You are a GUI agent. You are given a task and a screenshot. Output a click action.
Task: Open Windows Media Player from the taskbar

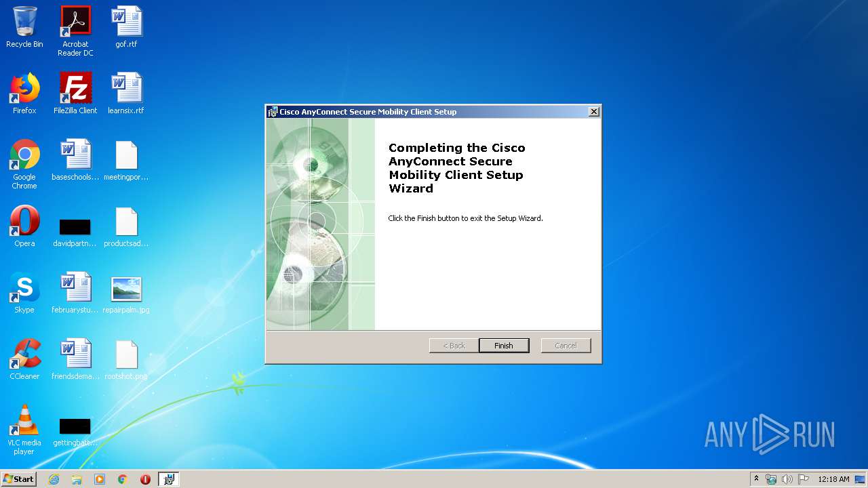click(x=100, y=479)
